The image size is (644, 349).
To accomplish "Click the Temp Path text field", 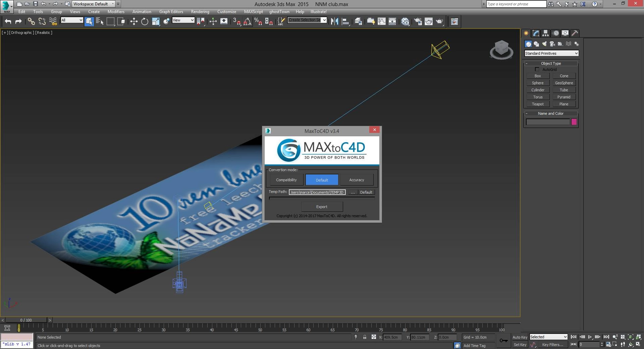I will [317, 192].
